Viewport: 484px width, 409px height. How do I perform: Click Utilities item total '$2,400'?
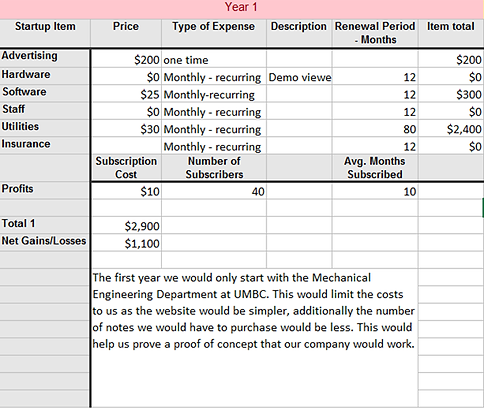tap(451, 129)
